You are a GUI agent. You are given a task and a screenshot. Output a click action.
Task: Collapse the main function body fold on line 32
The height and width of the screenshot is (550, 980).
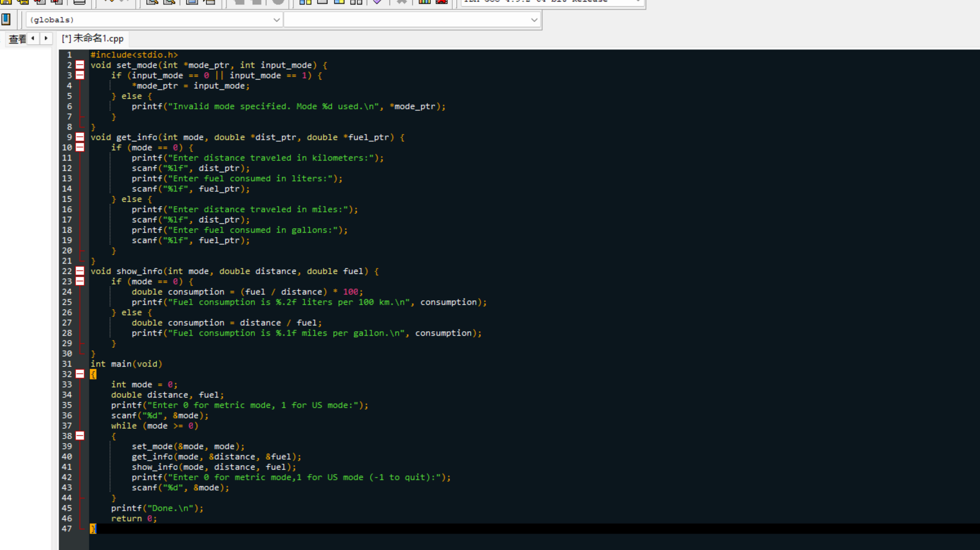click(80, 374)
